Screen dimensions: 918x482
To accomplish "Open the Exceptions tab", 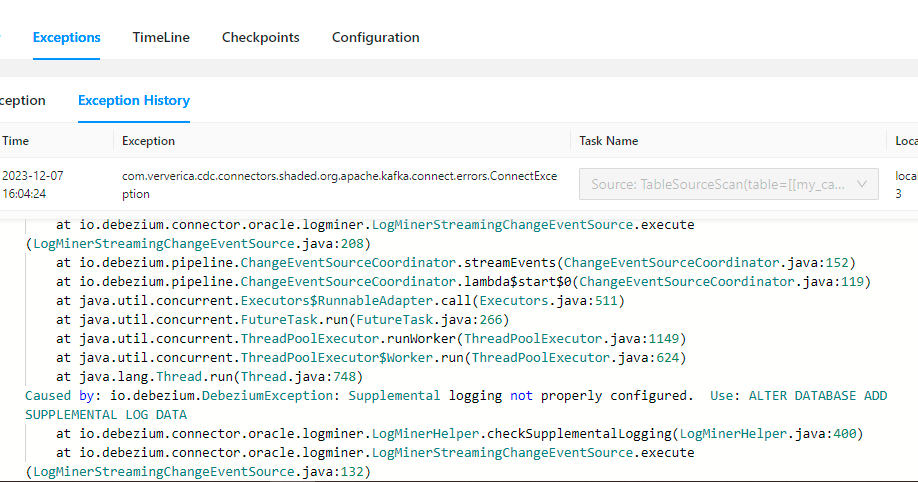I will [66, 37].
